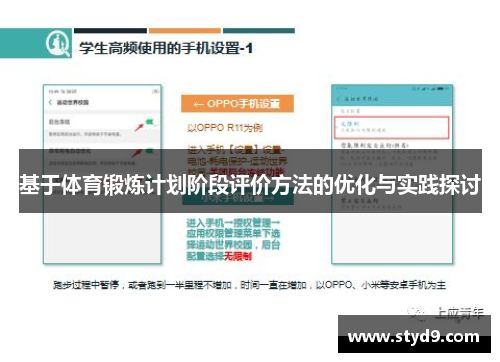Screen dimensions: 500x362
Task: Tap the back arrow in the left phone screenshot
Action: [x=51, y=102]
